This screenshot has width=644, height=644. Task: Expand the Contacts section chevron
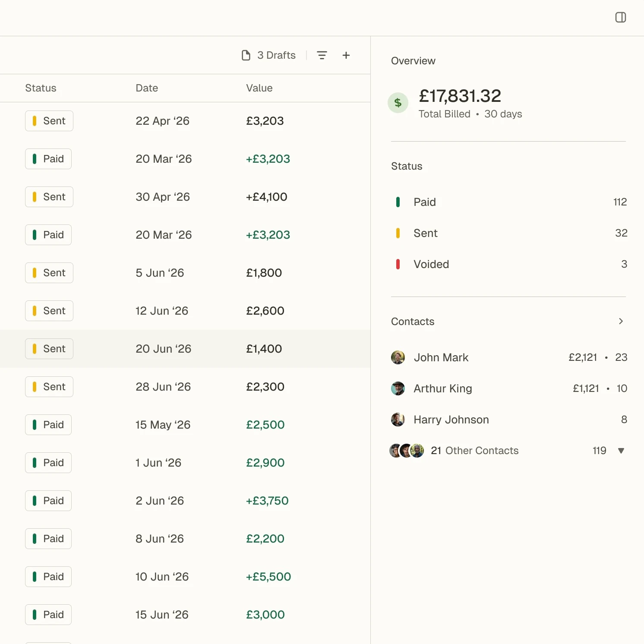pyautogui.click(x=621, y=321)
